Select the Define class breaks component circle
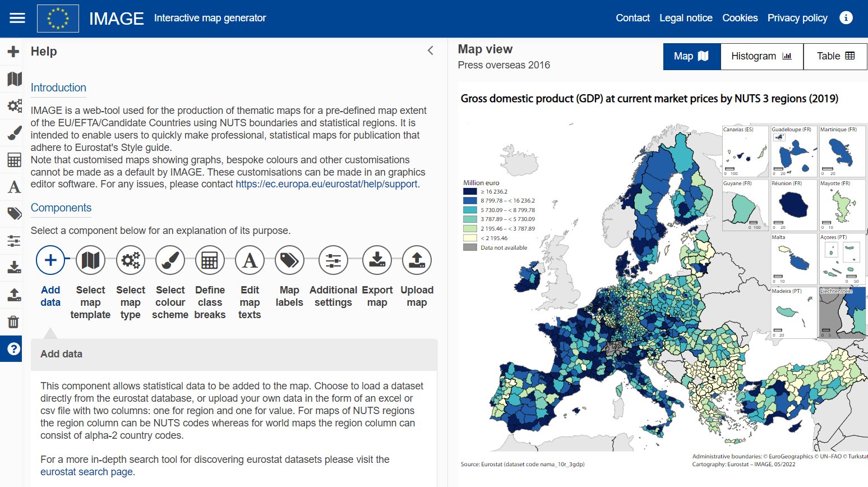868x487 pixels. point(210,260)
